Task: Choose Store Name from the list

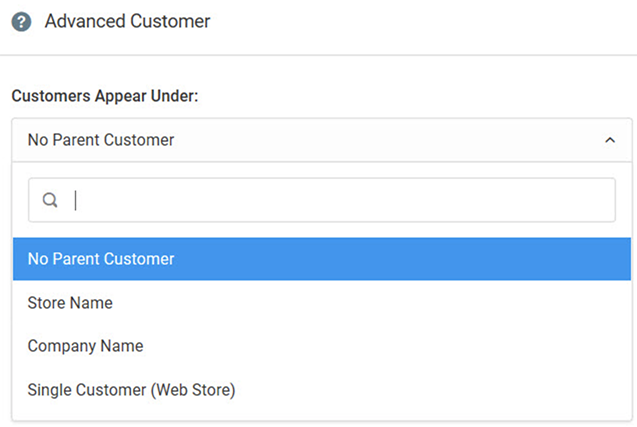Action: tap(70, 303)
